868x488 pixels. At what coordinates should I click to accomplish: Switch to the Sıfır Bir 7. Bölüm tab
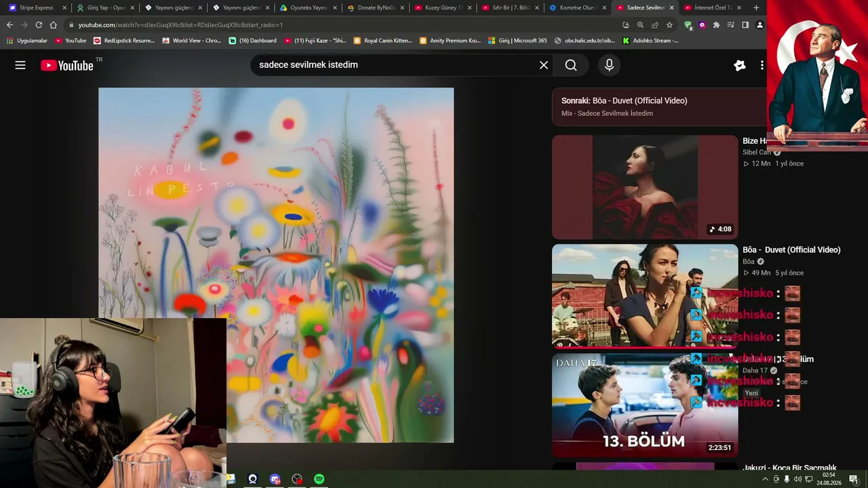pyautogui.click(x=511, y=7)
